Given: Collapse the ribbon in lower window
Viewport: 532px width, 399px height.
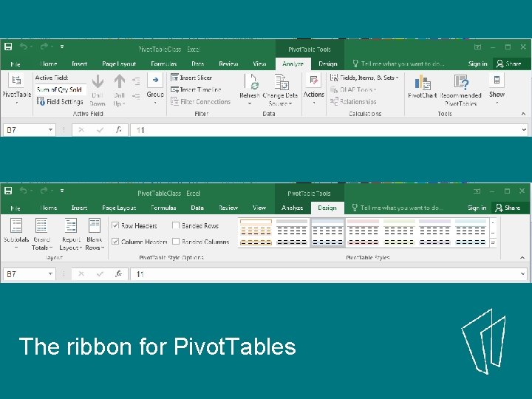Looking at the screenshot, I should coord(522,258).
